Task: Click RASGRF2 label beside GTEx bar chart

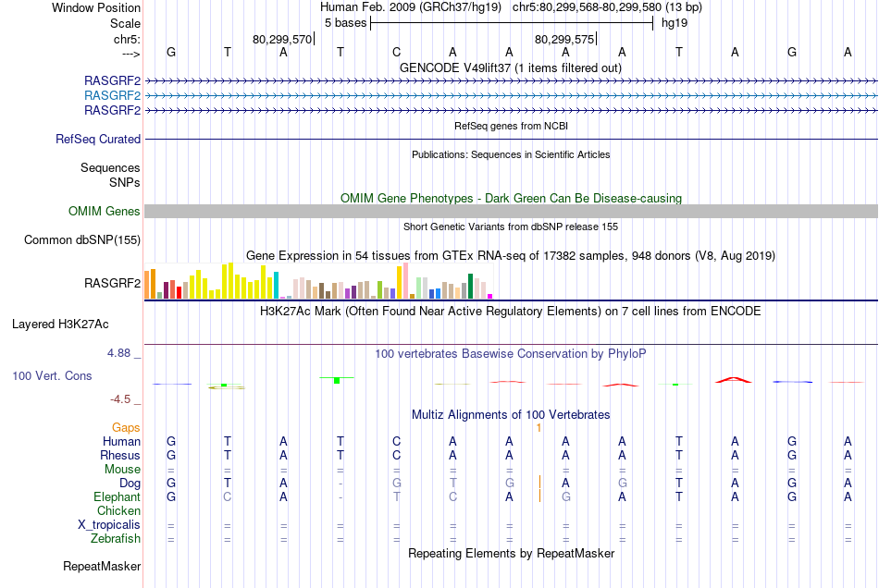Action: tap(112, 283)
